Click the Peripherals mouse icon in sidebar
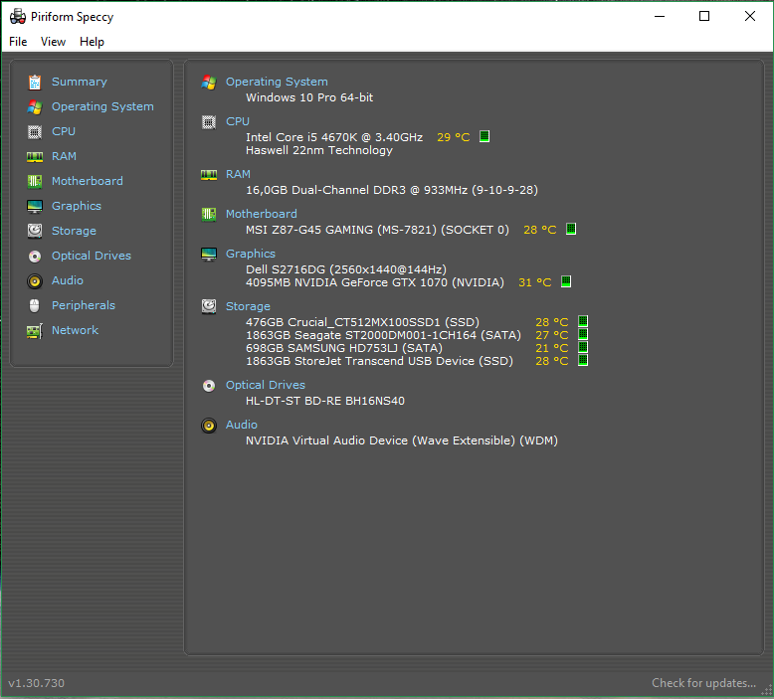 pos(35,306)
